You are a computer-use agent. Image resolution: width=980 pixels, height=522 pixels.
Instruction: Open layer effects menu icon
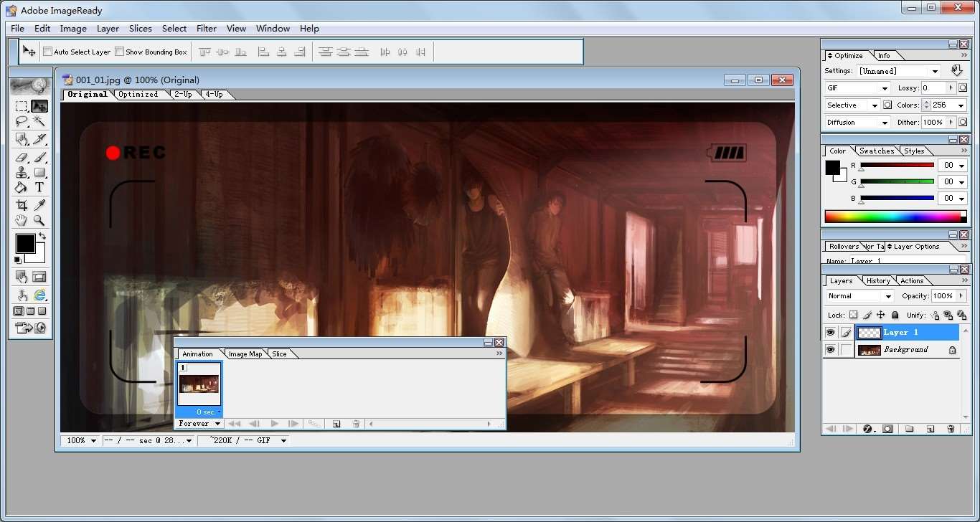tap(867, 429)
